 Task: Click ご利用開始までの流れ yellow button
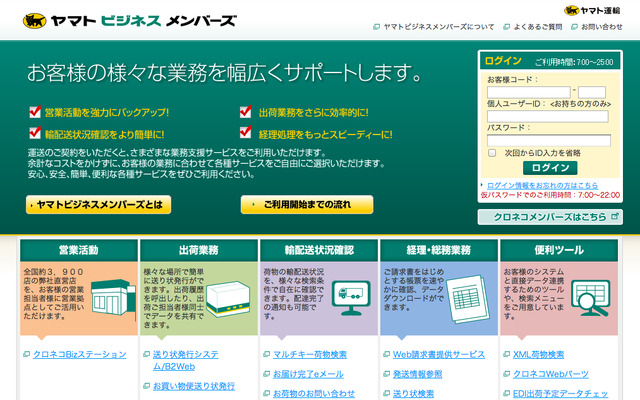pos(307,204)
